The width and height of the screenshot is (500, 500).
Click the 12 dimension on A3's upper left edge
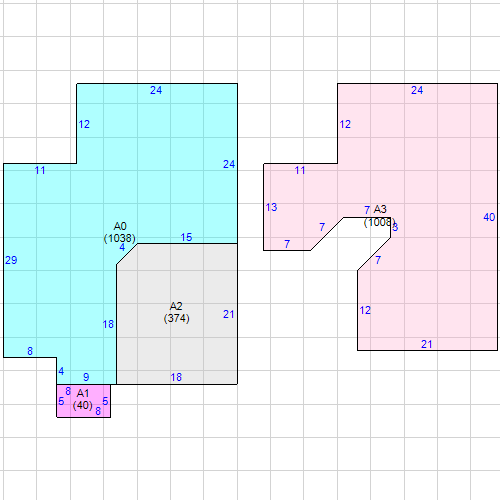coord(345,124)
